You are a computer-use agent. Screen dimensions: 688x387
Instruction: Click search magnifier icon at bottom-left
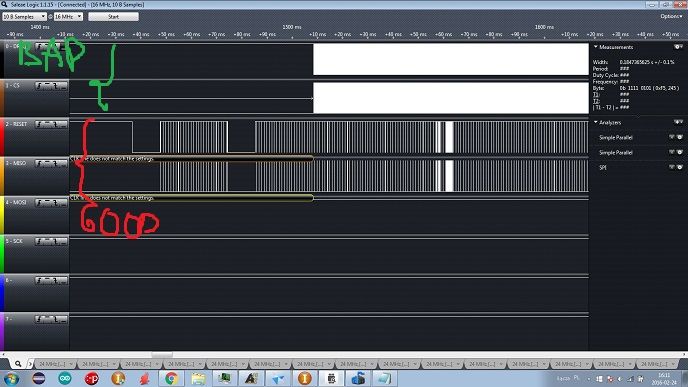[x=18, y=364]
